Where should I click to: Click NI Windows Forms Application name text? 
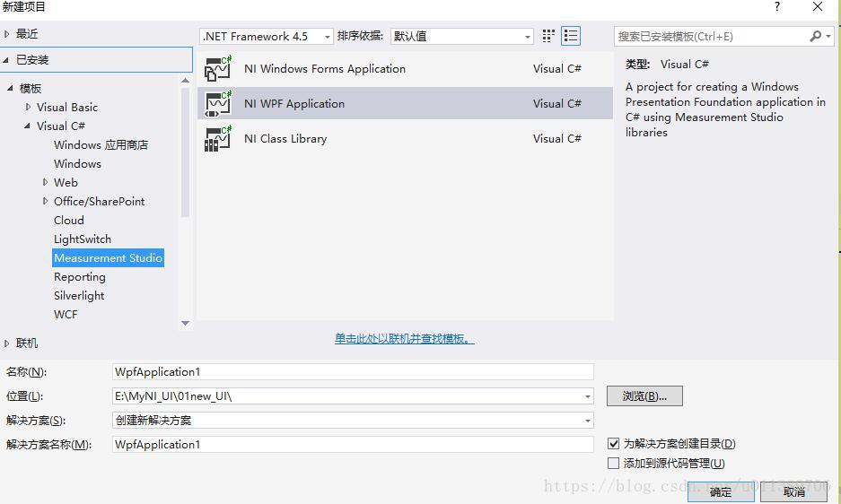point(325,69)
